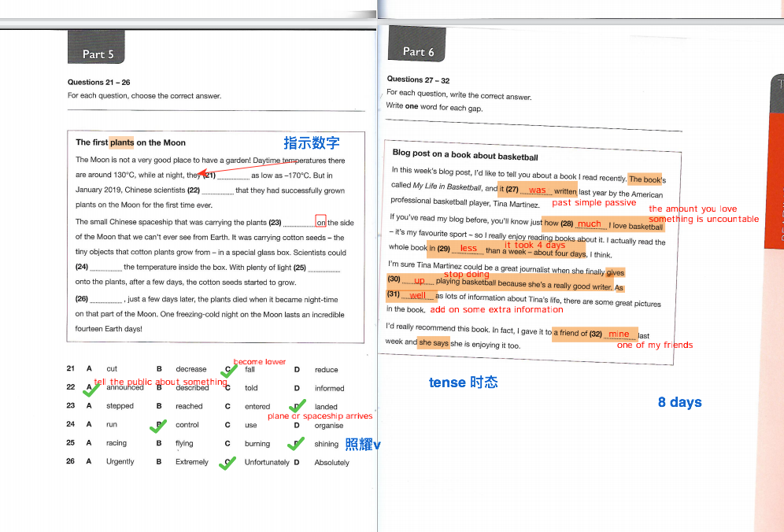Choose option "told" for question 22
Viewport: 784px width, 532px height.
251,388
